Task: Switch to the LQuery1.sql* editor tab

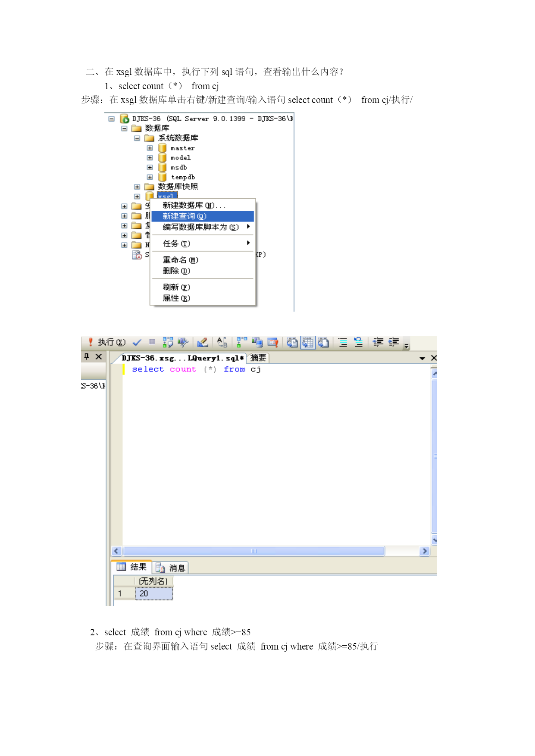Action: coord(182,358)
